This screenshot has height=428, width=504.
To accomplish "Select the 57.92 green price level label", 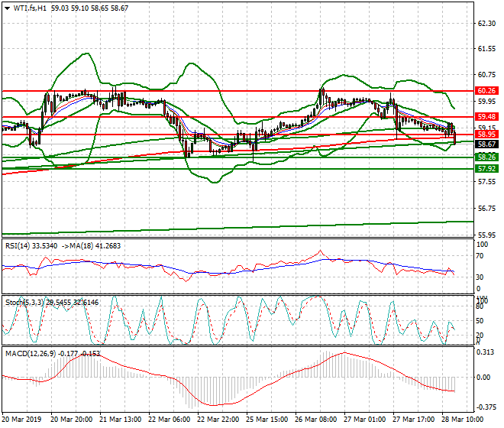I will (x=486, y=169).
